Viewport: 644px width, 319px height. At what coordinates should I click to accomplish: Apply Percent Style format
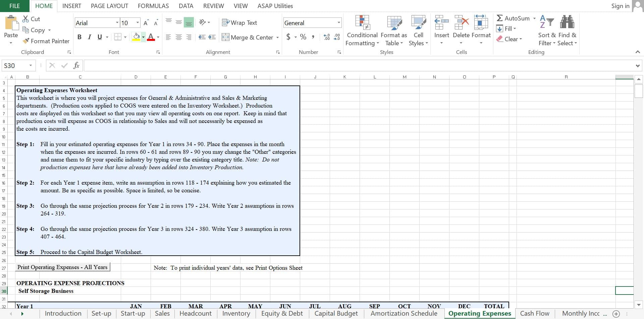tap(303, 37)
